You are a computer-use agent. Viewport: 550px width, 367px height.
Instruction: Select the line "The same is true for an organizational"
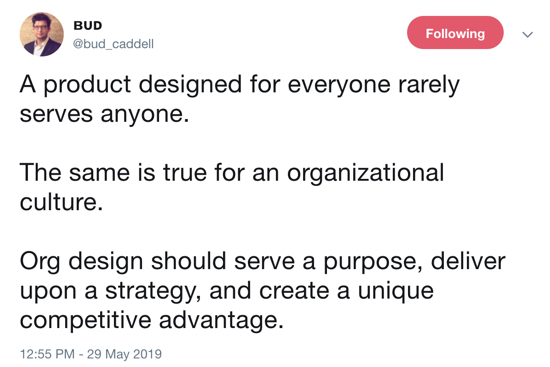click(232, 173)
